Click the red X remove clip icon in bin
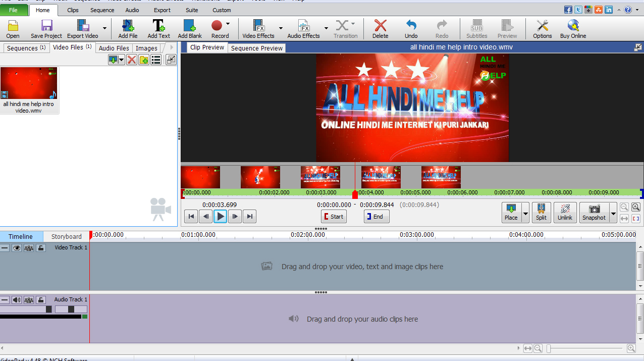Screen dimensions: 644x361 point(132,60)
